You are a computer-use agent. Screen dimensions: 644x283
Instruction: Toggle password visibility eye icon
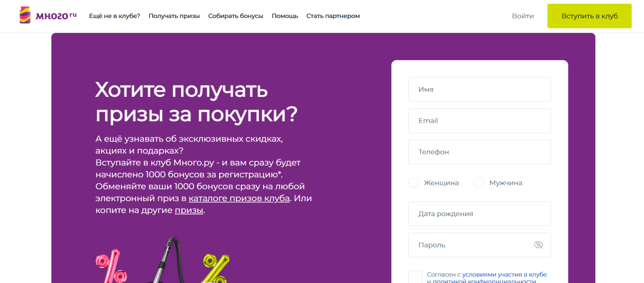click(538, 245)
